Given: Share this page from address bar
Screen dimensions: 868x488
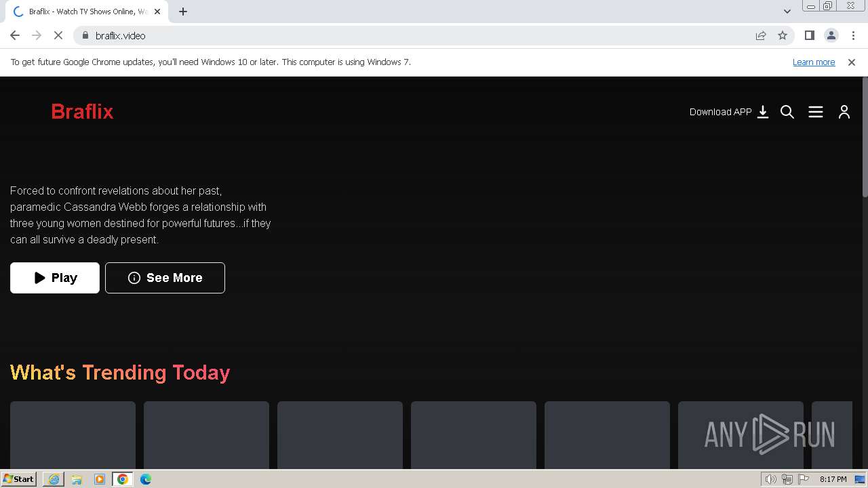Looking at the screenshot, I should point(761,35).
